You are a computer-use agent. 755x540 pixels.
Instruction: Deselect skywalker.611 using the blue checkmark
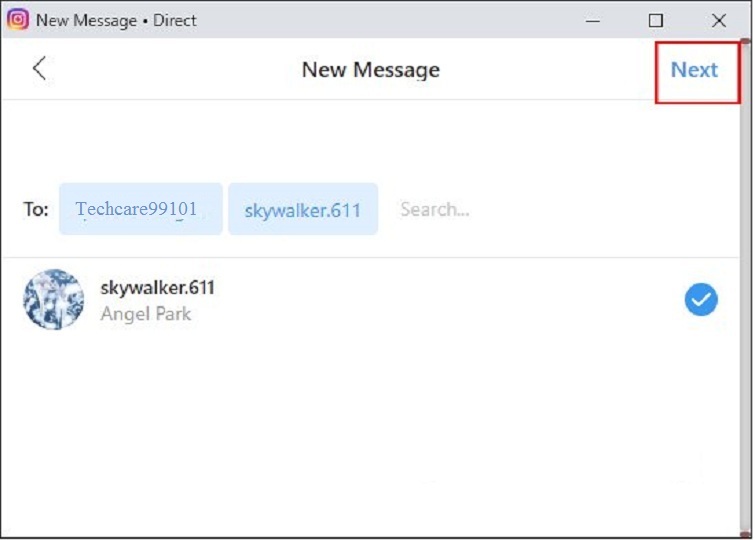tap(701, 299)
